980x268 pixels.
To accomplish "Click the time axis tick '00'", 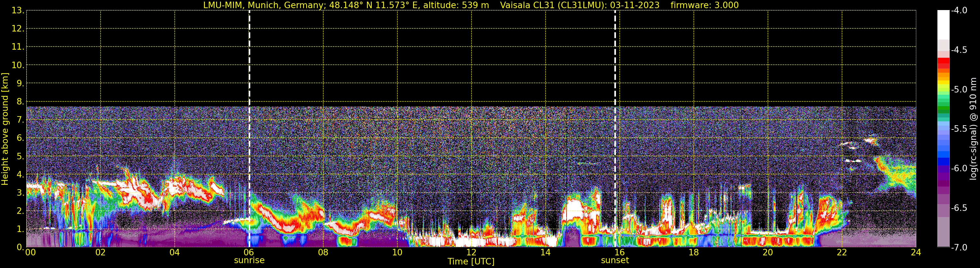I will point(31,252).
